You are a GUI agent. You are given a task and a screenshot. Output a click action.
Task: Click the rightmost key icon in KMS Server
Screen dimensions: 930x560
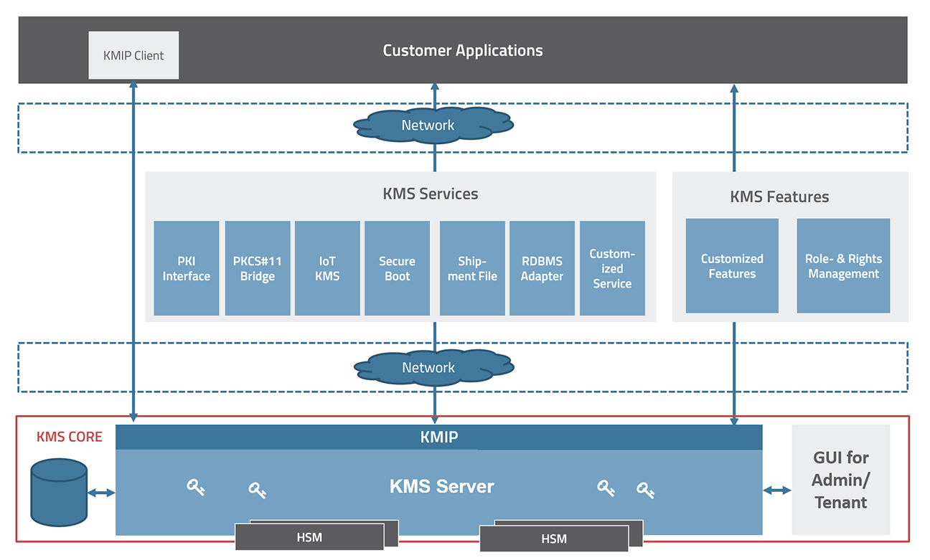pos(646,490)
